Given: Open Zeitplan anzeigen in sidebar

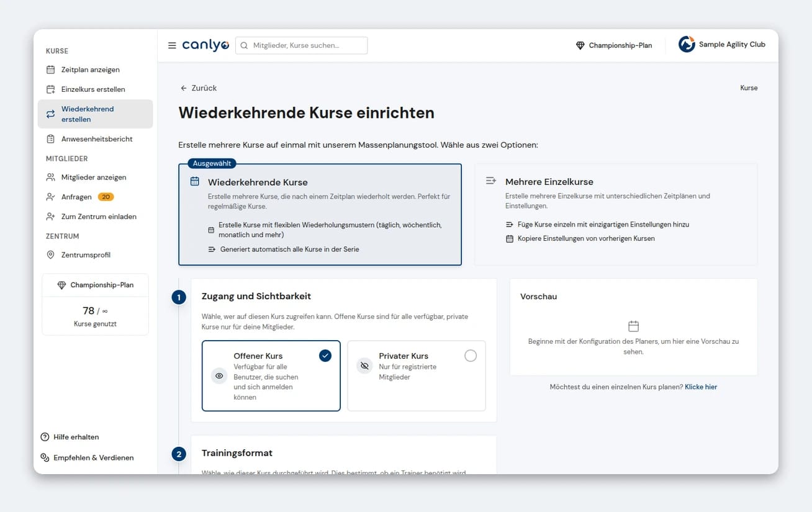Looking at the screenshot, I should click(x=95, y=70).
